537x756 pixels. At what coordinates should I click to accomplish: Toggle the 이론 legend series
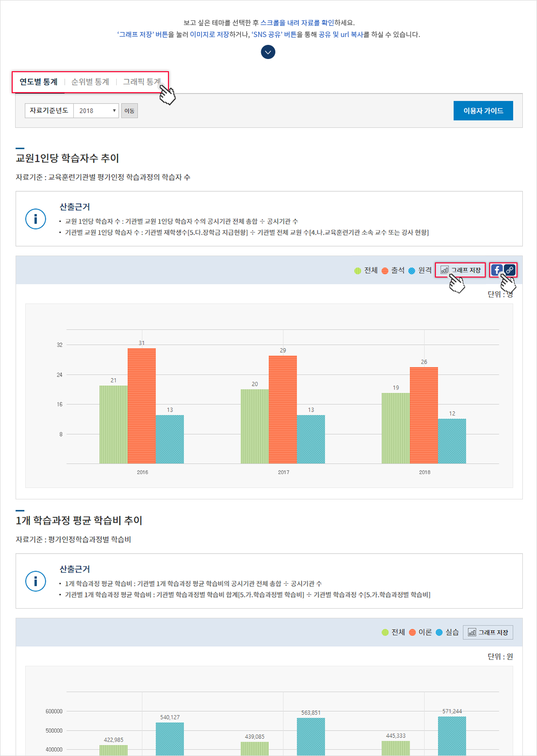420,632
